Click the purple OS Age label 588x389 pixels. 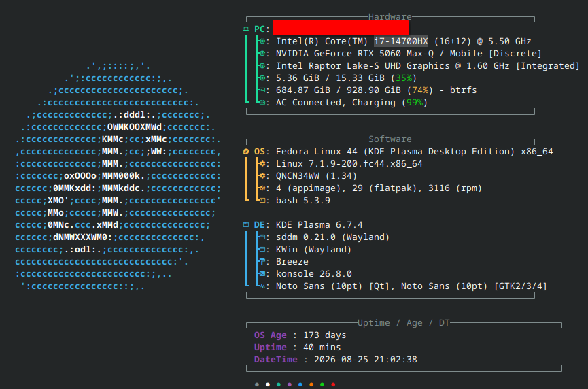click(x=271, y=335)
